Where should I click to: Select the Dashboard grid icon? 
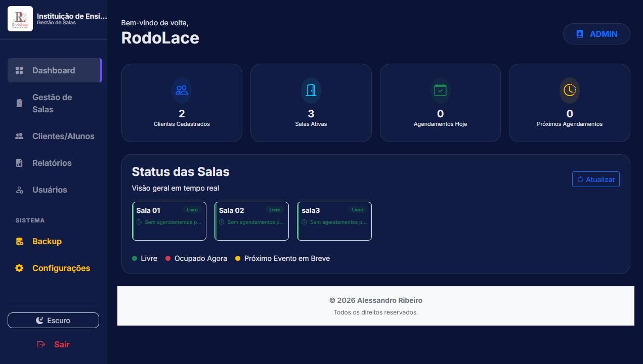pyautogui.click(x=19, y=70)
